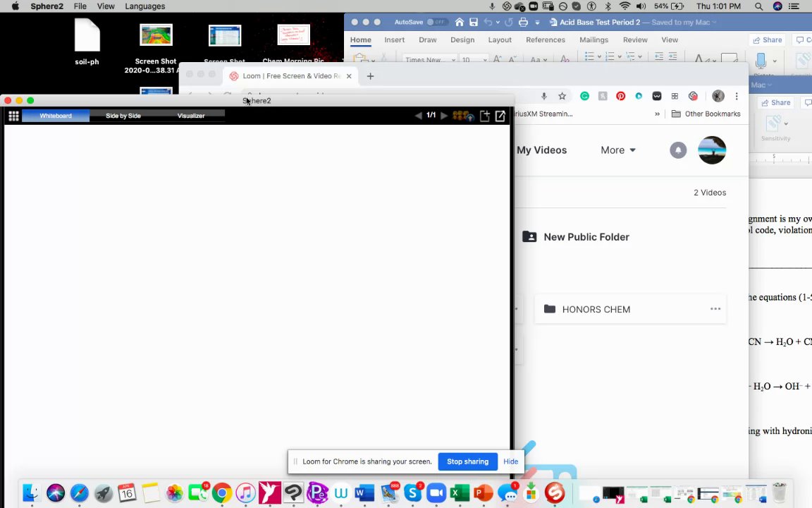
Task: Click the Wi-Fi icon in the menu bar
Action: tap(625, 6)
